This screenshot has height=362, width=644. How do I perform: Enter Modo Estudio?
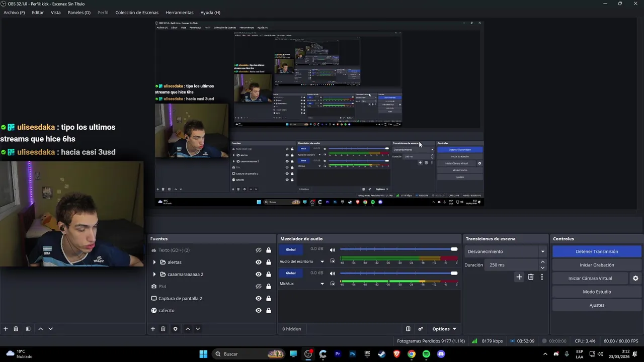(x=597, y=292)
